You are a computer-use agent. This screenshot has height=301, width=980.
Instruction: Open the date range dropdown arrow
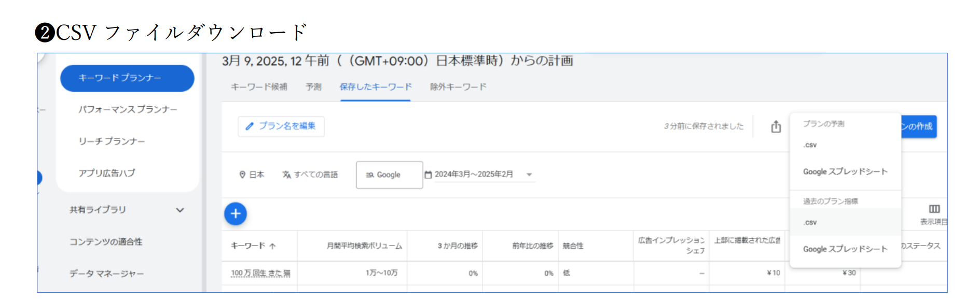click(529, 175)
